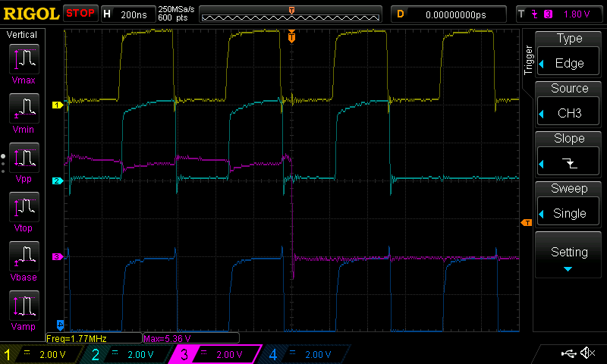Select channel 4 label at 2.00 V

[x=303, y=354]
